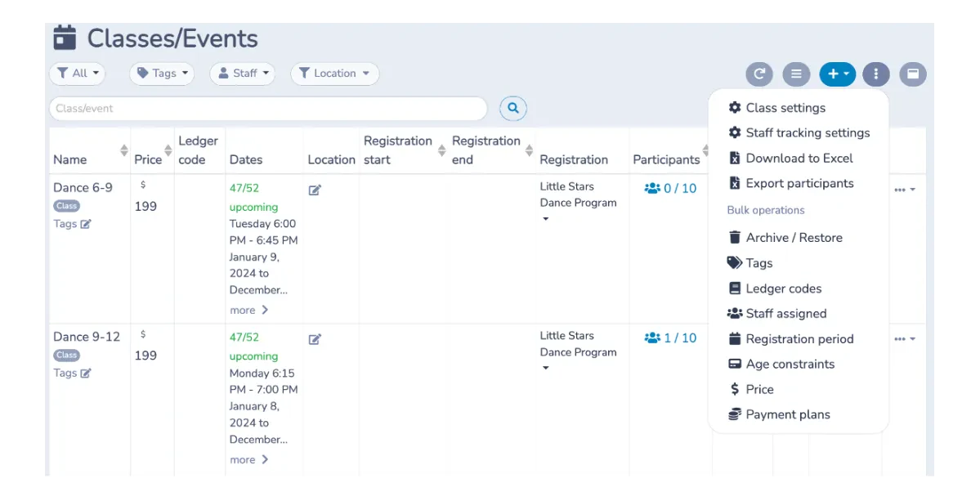980x501 pixels.
Task: Click Little Stars Dance Program in Dance 9-12 row
Action: [x=578, y=343]
